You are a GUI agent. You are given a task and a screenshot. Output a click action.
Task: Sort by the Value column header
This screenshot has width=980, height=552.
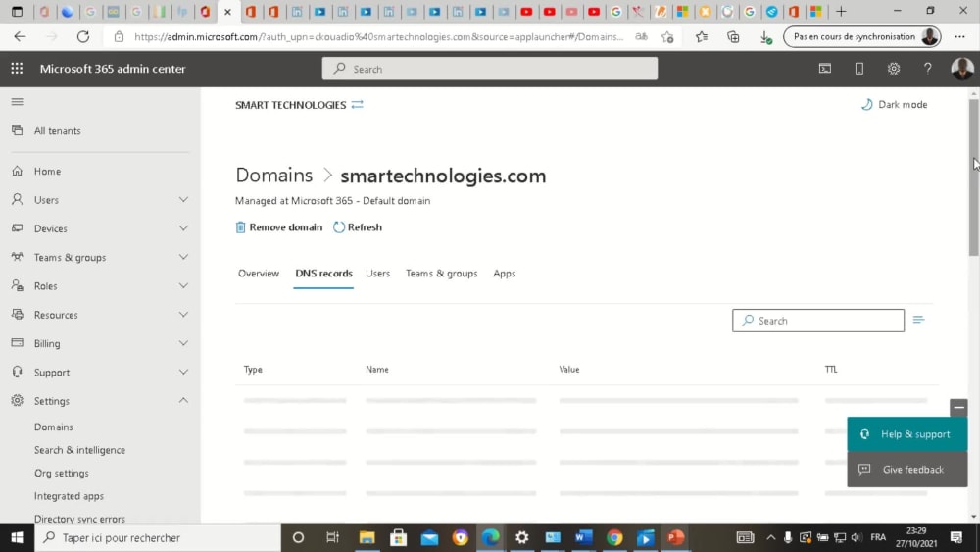[x=568, y=370]
